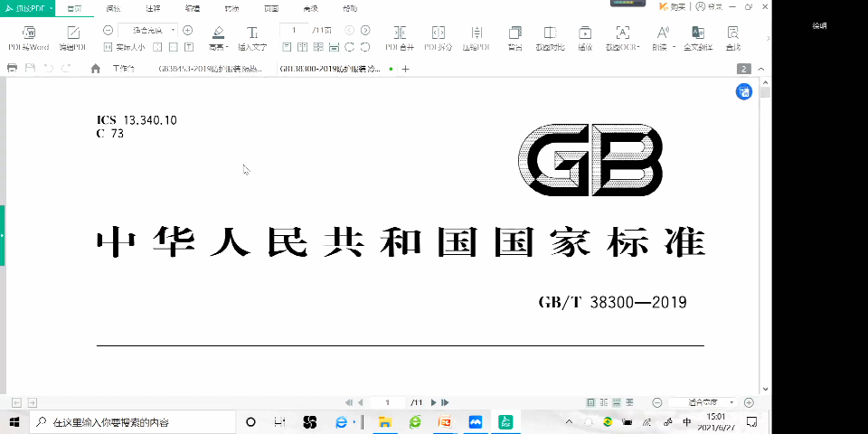Open the Compress PDF tool (压缩PDF)
Image resolution: width=868 pixels, height=434 pixels.
coord(476,38)
